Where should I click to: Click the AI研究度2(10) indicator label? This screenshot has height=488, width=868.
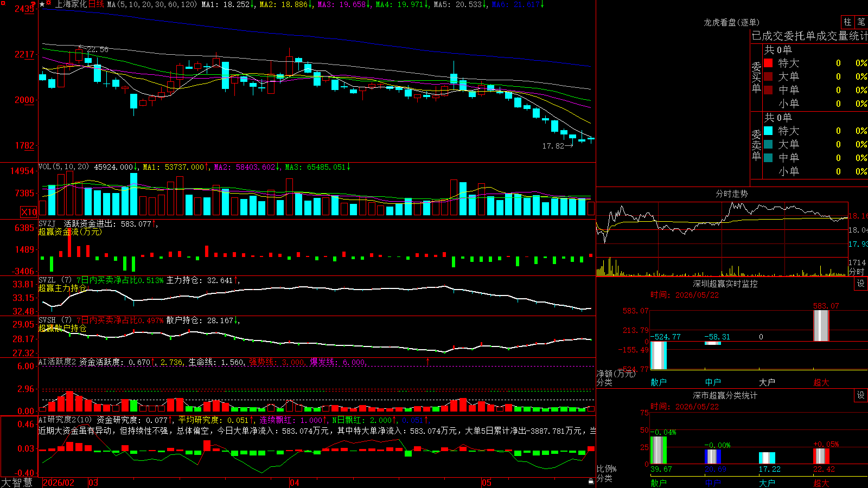coord(65,420)
